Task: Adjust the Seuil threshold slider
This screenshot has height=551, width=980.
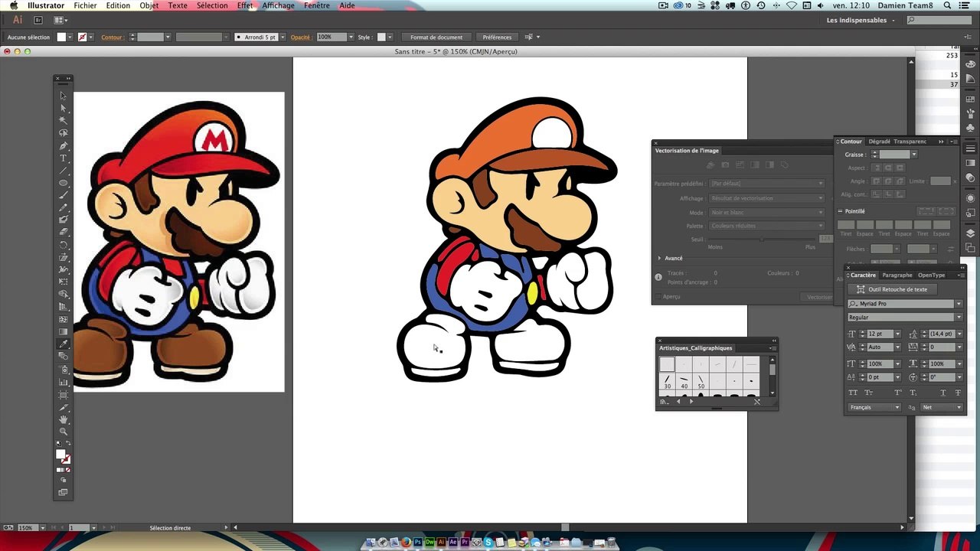Action: point(762,240)
